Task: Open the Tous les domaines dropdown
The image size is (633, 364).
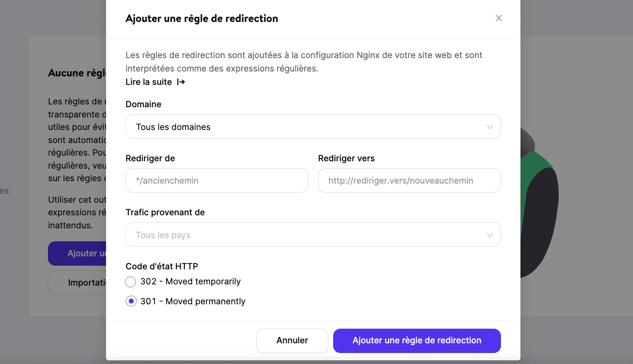Action: pos(313,126)
